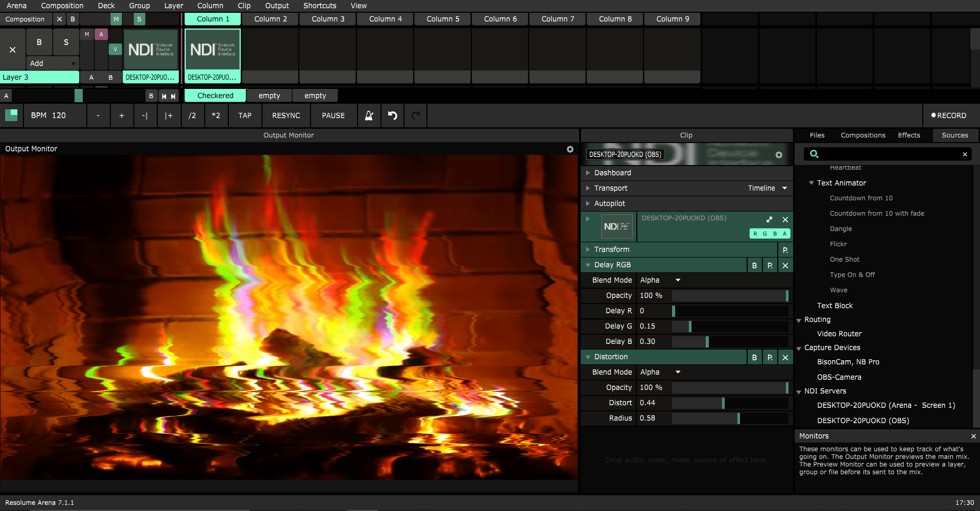Solo Layer 3 using its S toggle

click(x=66, y=42)
